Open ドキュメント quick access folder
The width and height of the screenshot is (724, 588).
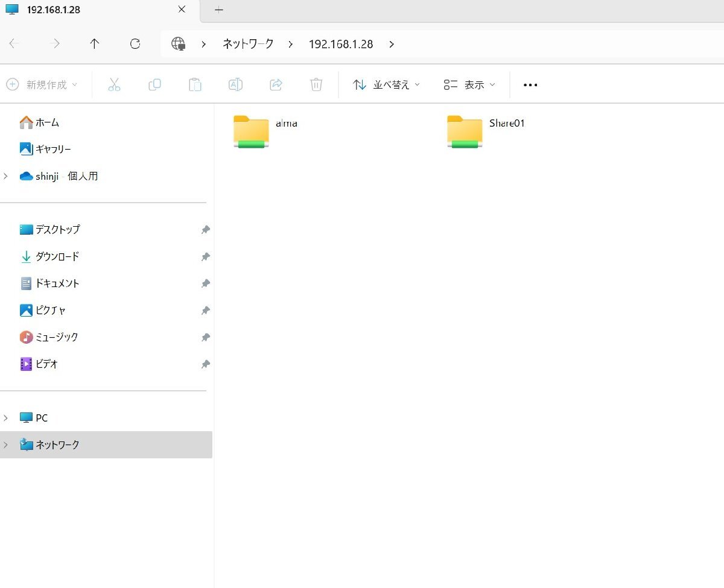coord(49,283)
